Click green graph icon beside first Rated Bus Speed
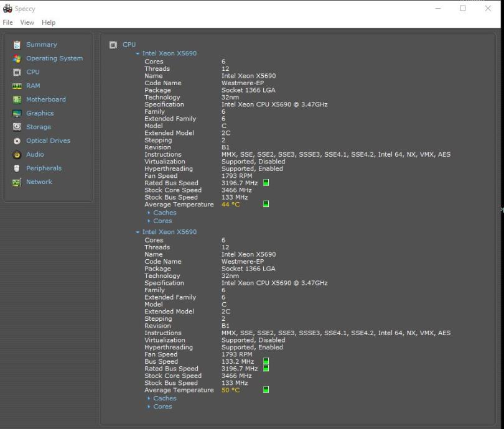504x429 pixels. [x=266, y=183]
